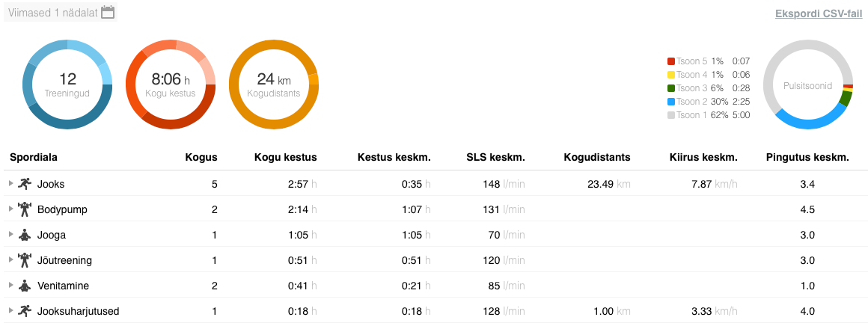868x323 pixels.
Task: Click the Ekspordi CSV-fail link
Action: tap(818, 14)
